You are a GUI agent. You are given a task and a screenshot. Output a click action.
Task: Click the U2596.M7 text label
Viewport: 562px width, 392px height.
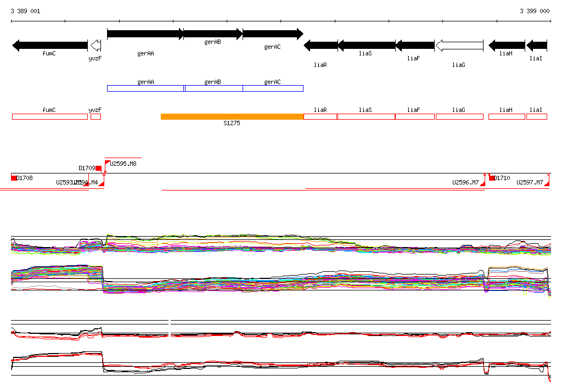coord(465,182)
